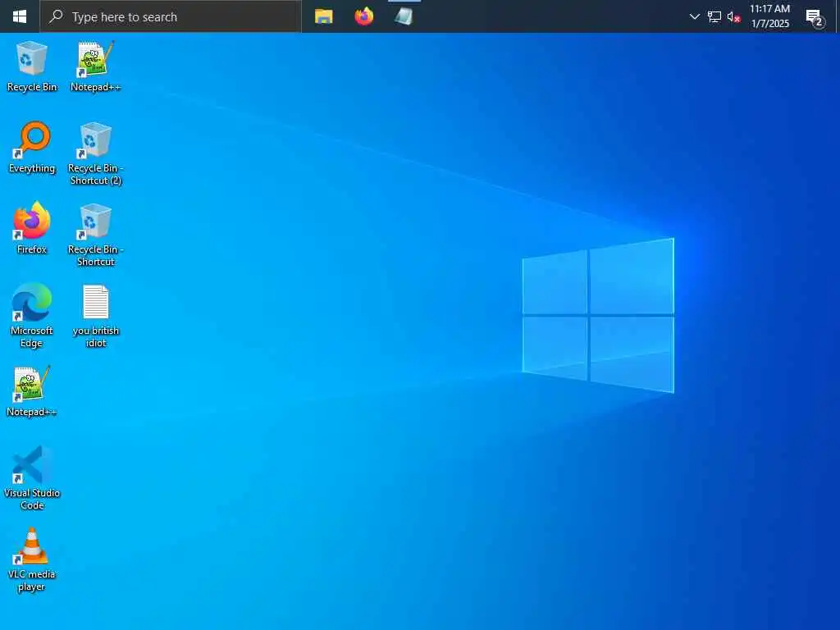Click the Type here to search box
This screenshot has height=630, width=840.
pos(171,16)
